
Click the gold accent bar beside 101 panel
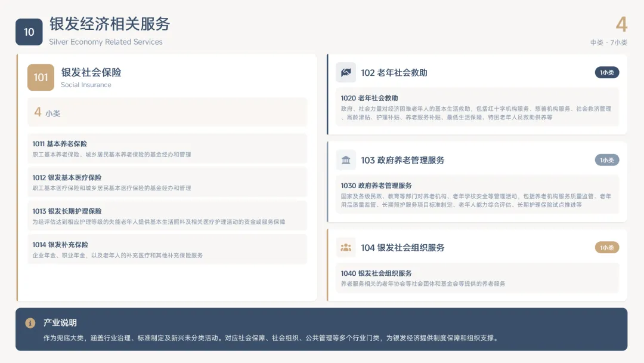(x=21, y=177)
